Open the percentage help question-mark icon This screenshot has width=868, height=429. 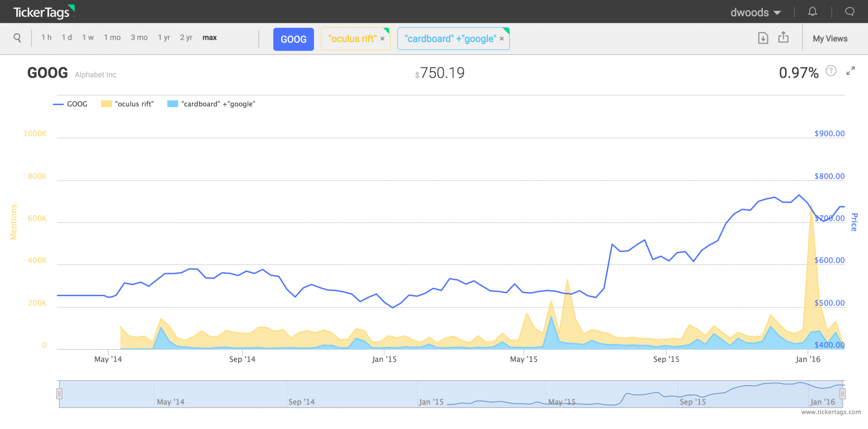[831, 70]
